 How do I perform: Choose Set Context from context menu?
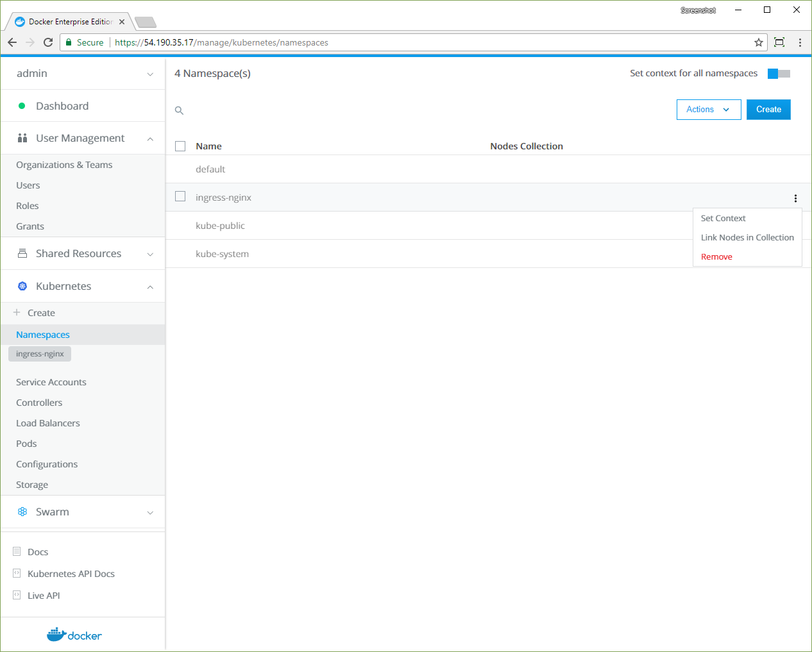point(723,219)
